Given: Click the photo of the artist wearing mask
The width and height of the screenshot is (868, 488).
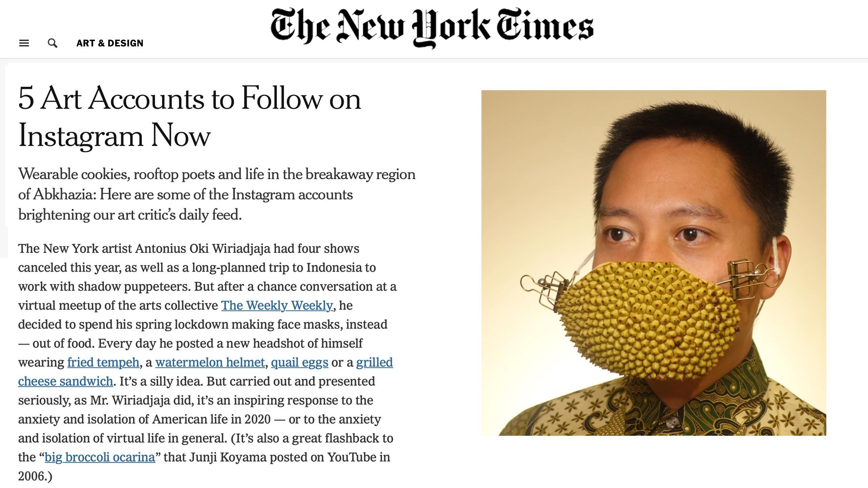Looking at the screenshot, I should (654, 263).
